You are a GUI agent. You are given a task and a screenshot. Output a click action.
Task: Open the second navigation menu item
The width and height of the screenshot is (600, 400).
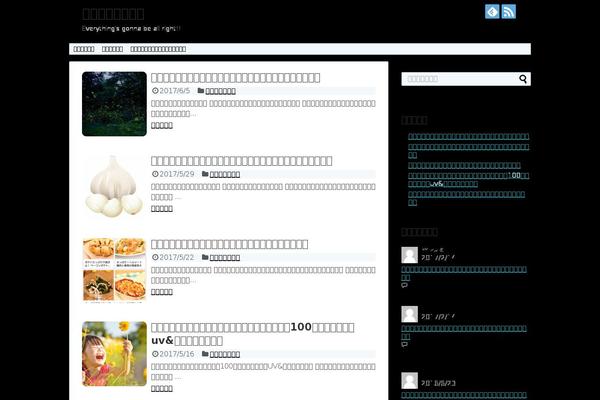pyautogui.click(x=112, y=49)
